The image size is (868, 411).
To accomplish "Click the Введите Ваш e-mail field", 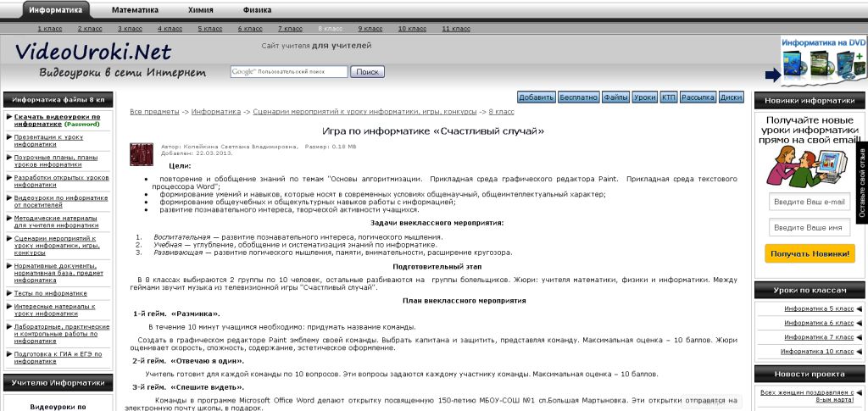I will 809,202.
